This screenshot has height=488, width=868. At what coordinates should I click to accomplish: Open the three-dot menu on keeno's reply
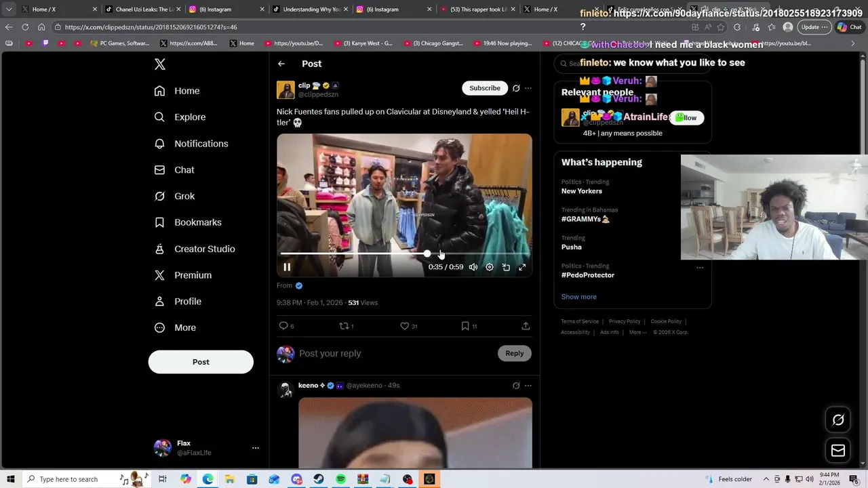[x=528, y=386]
